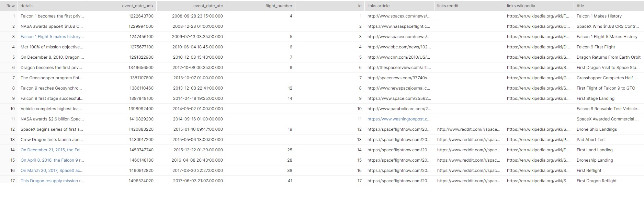Open 'On April 8, 2016' details link
644x198 pixels.
(x=52, y=160)
